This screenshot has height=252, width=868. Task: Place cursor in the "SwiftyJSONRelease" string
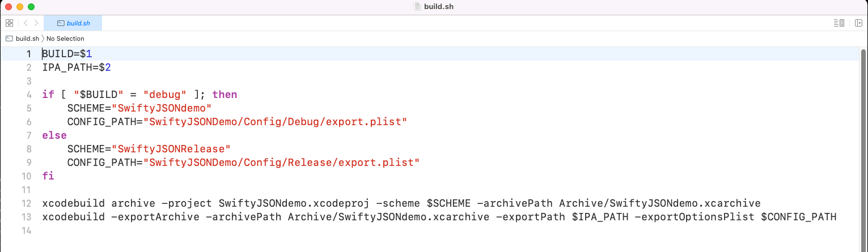tap(172, 149)
